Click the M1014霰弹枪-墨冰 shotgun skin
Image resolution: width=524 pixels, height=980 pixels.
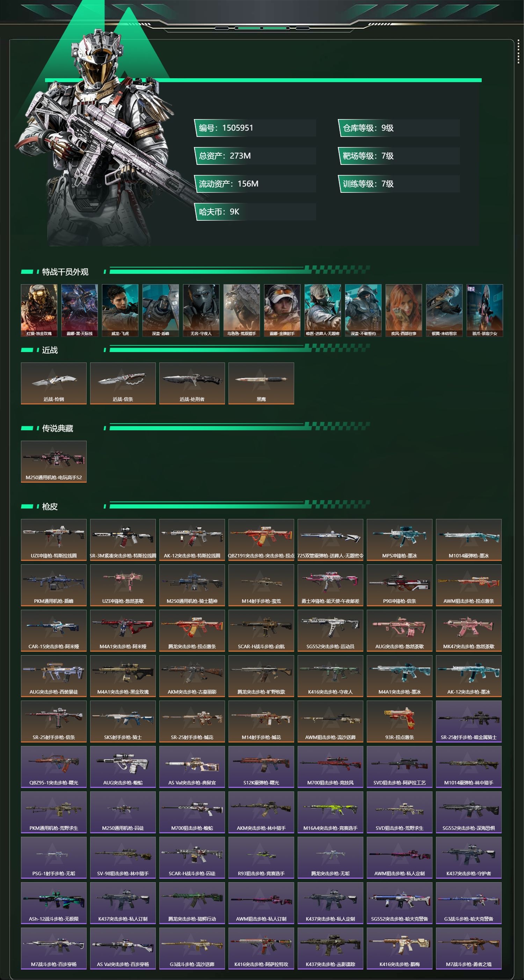pos(469,540)
